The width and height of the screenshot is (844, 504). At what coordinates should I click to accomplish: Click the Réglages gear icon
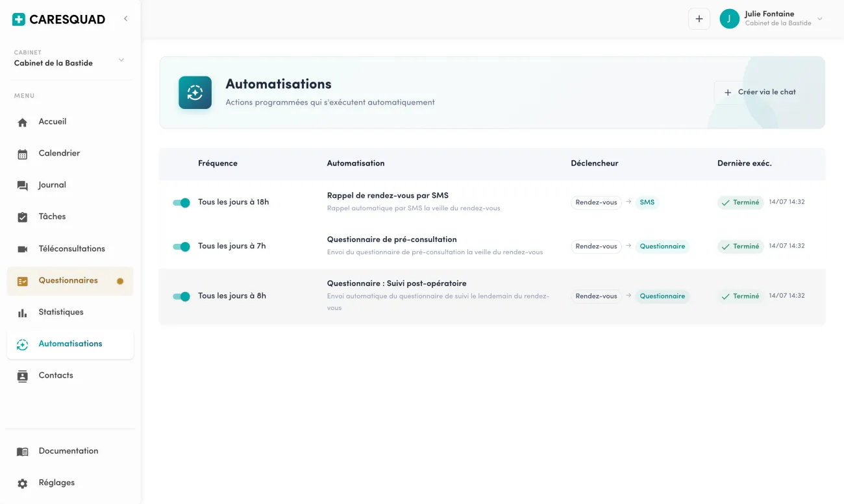[x=23, y=483]
